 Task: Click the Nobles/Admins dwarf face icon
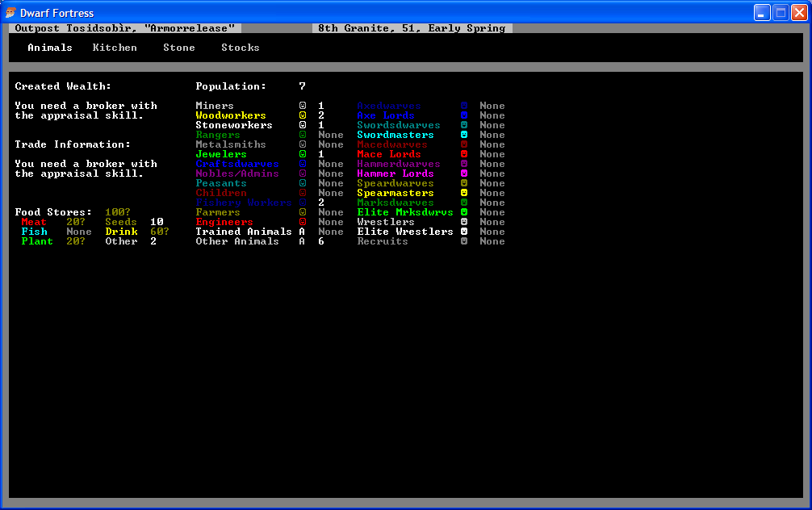point(303,173)
